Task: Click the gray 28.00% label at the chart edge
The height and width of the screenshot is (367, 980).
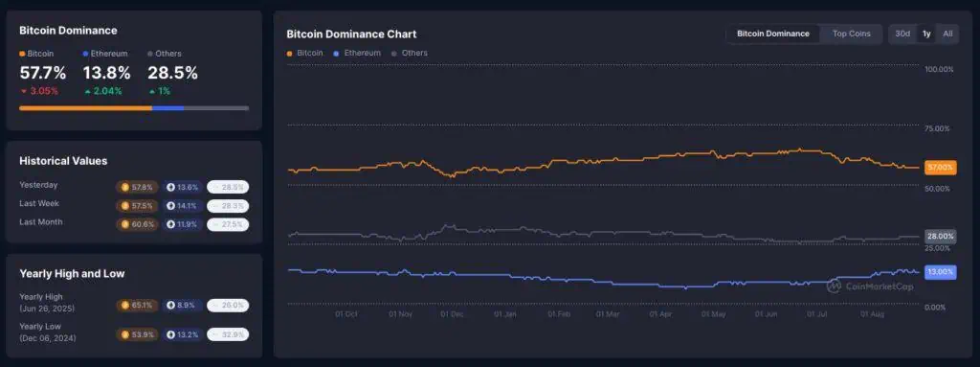Action: click(x=940, y=237)
